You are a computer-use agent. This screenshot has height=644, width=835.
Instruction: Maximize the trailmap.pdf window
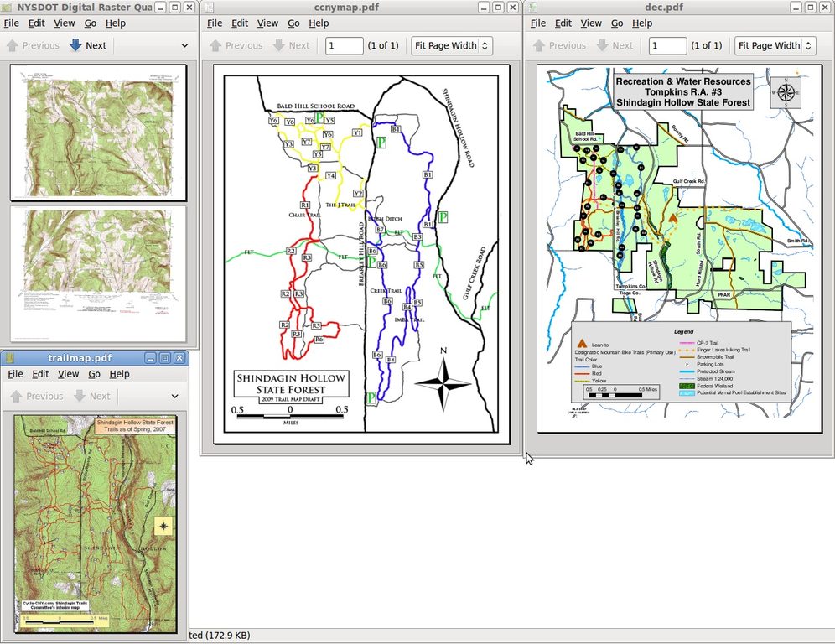click(x=164, y=358)
